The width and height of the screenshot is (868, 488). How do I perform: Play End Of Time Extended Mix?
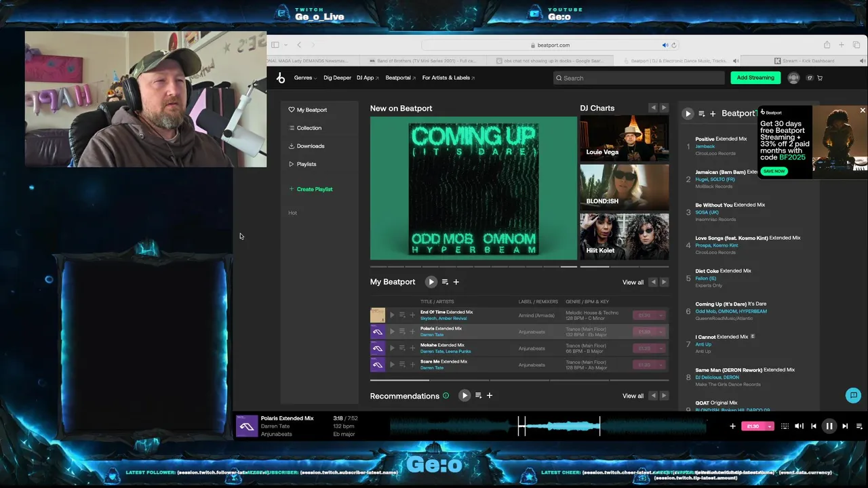pos(392,315)
